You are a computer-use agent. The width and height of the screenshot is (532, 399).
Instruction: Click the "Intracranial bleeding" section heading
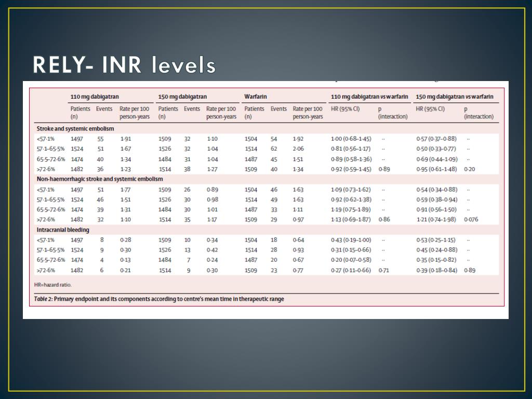coord(63,230)
